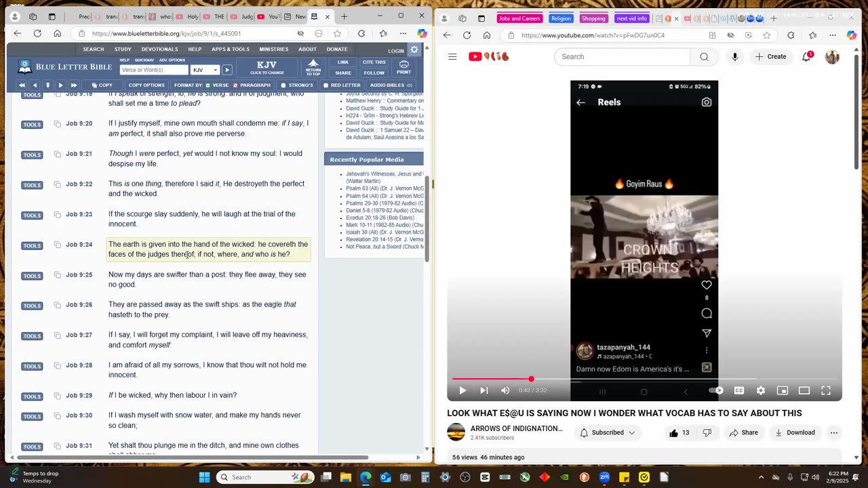Image resolution: width=868 pixels, height=488 pixels.
Task: Open AUDIO BIBLES speaker option
Action: (x=391, y=85)
